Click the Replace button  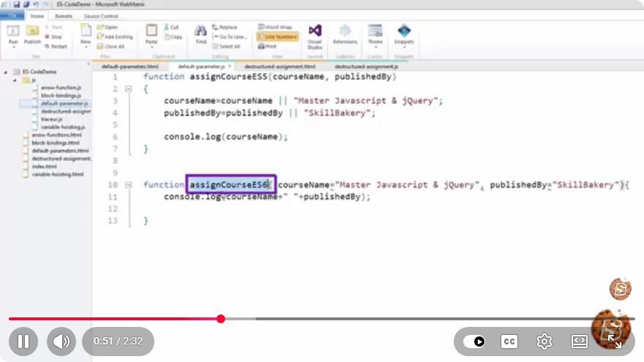[225, 27]
